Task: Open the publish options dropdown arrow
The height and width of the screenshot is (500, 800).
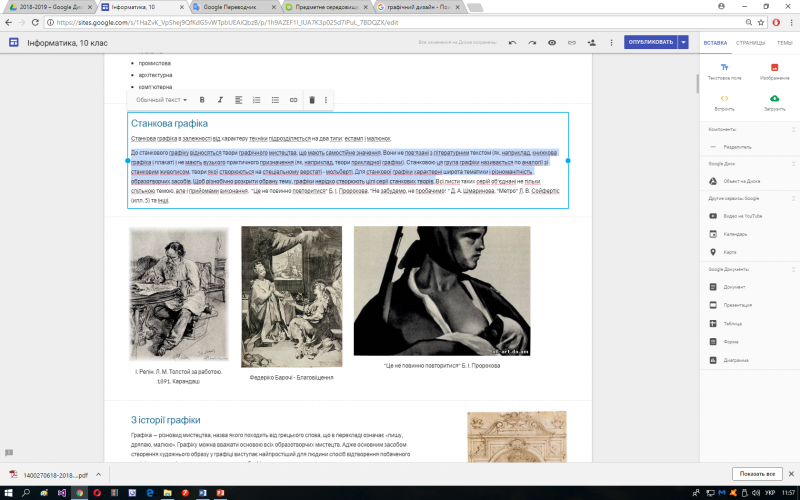Action: tap(683, 42)
